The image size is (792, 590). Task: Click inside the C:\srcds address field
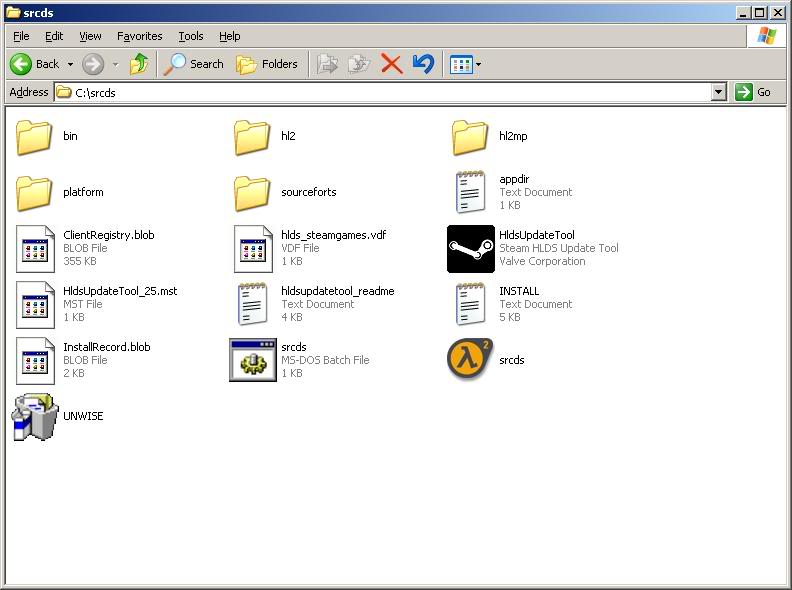(x=380, y=92)
